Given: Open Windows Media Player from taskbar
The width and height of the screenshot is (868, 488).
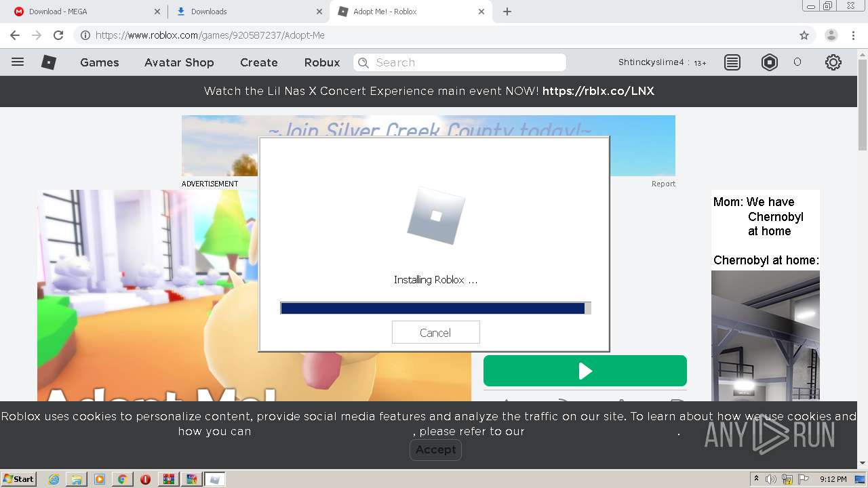Looking at the screenshot, I should click(x=99, y=479).
